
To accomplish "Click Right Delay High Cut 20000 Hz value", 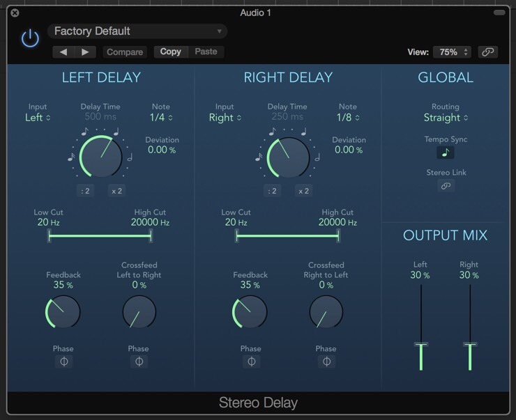I will click(x=337, y=222).
